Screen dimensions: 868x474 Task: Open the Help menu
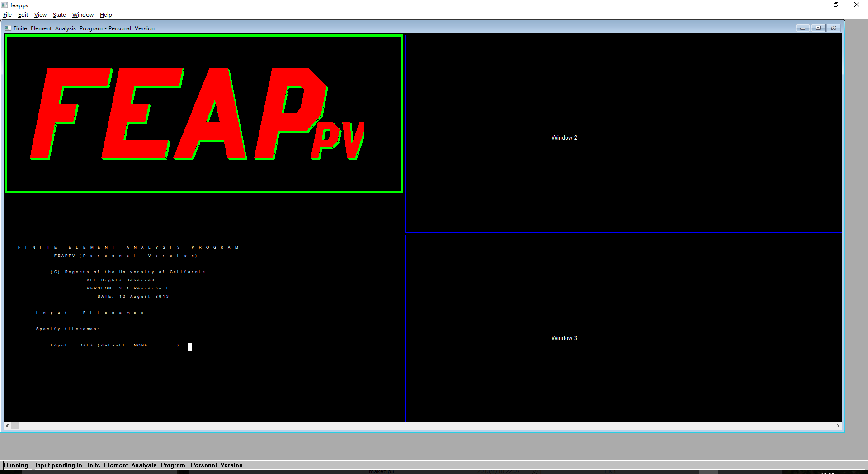(106, 15)
